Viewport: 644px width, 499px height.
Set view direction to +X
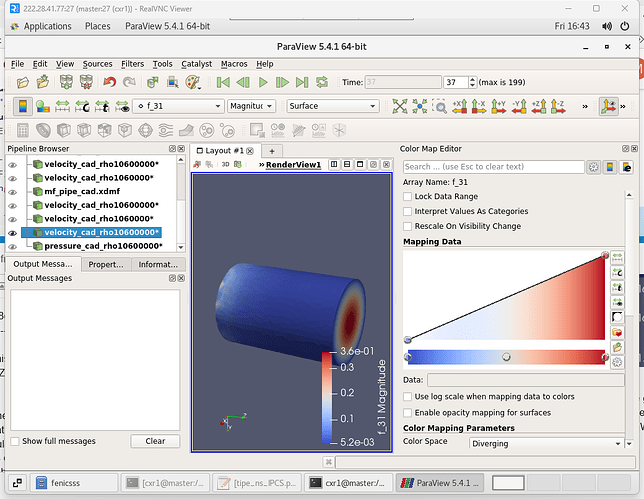(460, 106)
